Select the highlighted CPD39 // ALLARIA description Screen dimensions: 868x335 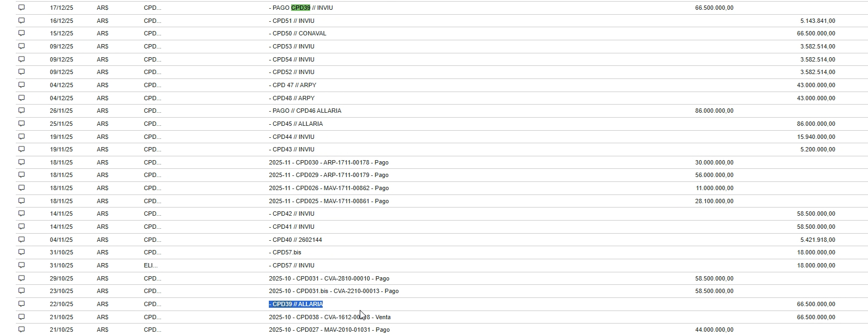(296, 304)
